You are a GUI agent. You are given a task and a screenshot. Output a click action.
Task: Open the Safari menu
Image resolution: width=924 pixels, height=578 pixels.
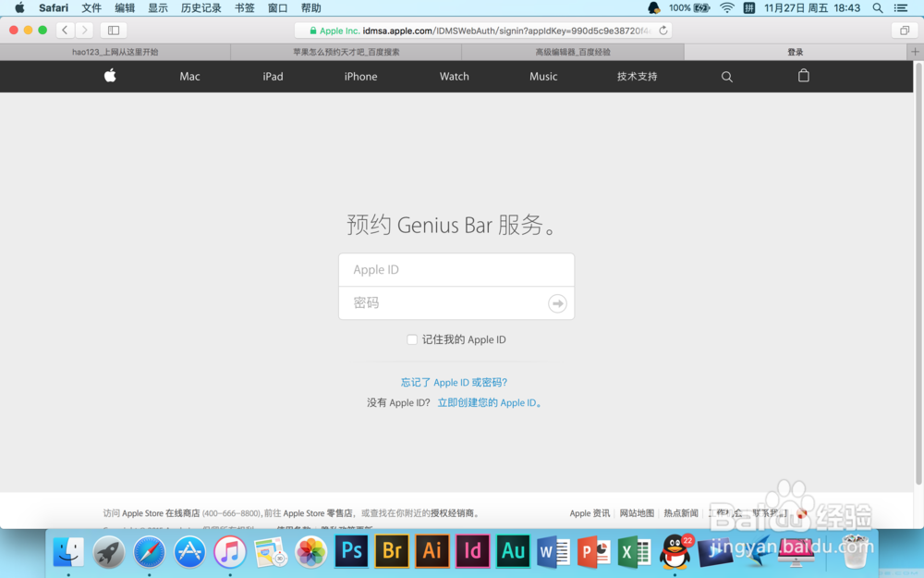click(x=54, y=7)
